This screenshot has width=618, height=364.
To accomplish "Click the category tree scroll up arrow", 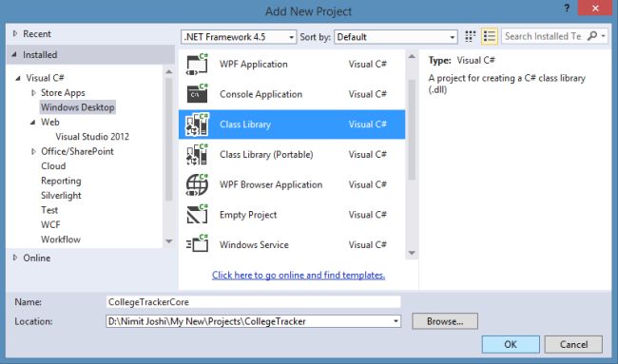I will click(x=169, y=71).
